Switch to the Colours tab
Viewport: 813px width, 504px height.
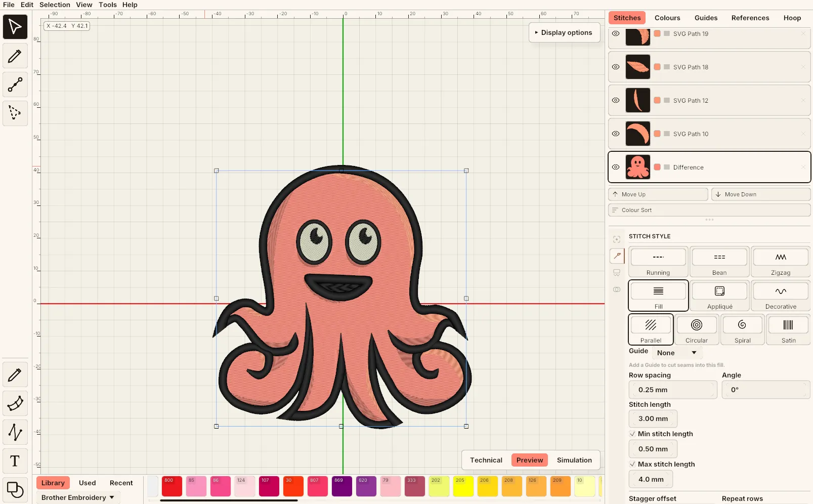pos(667,18)
